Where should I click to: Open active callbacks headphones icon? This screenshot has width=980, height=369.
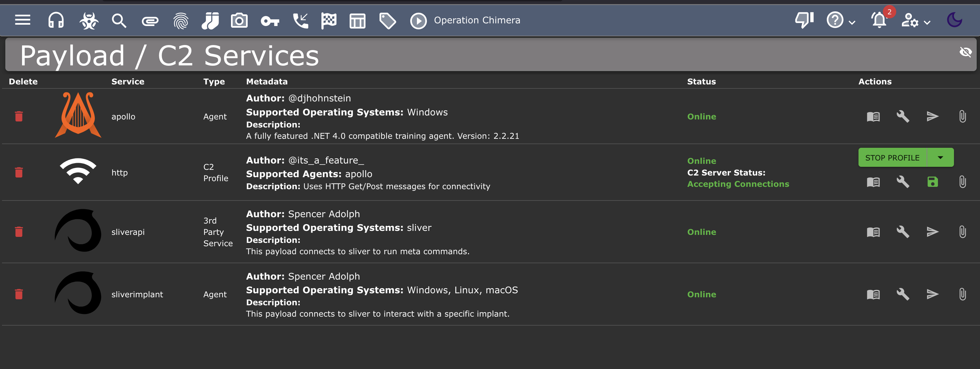(56, 20)
